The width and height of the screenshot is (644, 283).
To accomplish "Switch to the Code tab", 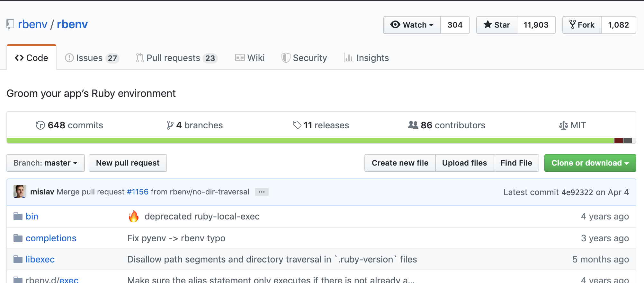I will tap(31, 58).
